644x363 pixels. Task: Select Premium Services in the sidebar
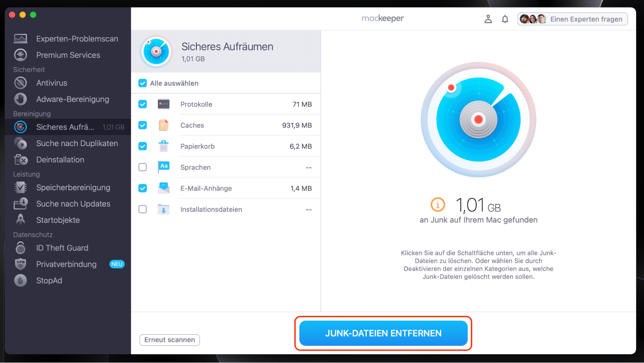(68, 55)
